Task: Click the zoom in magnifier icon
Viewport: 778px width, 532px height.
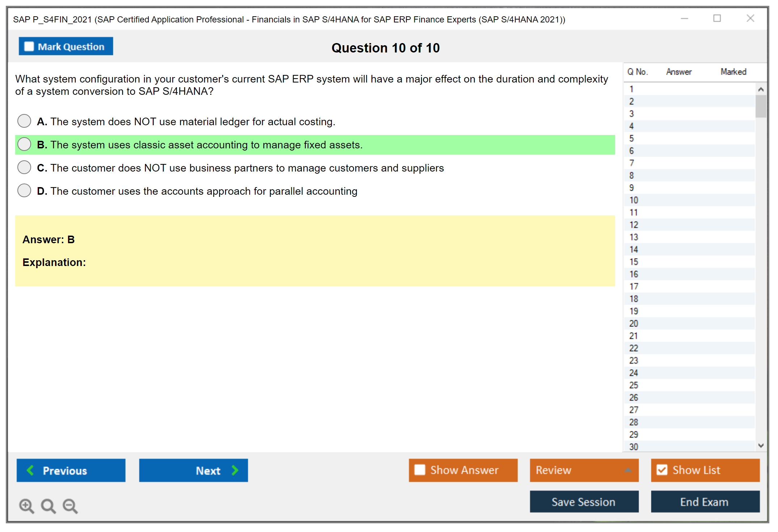Action: pos(26,506)
